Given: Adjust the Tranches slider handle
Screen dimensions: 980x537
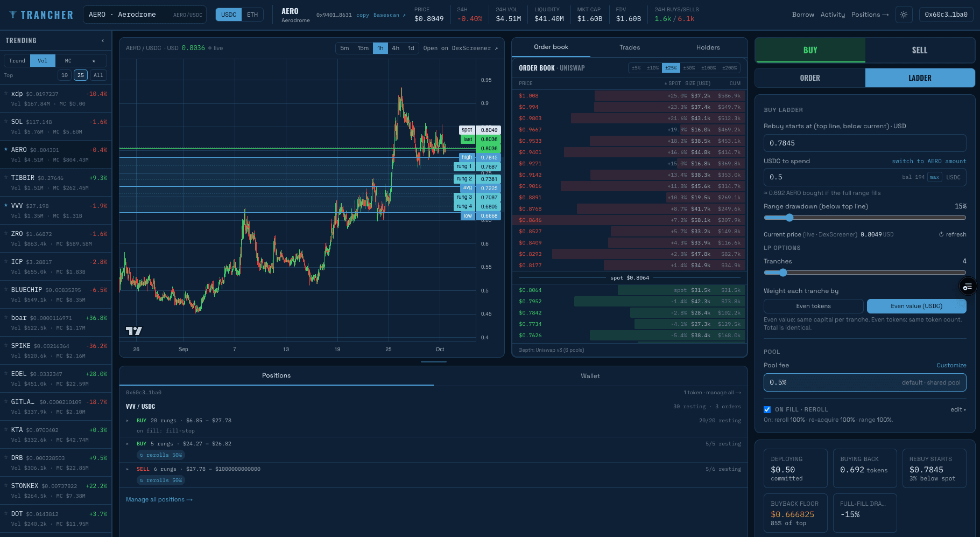Looking at the screenshot, I should click(x=783, y=273).
